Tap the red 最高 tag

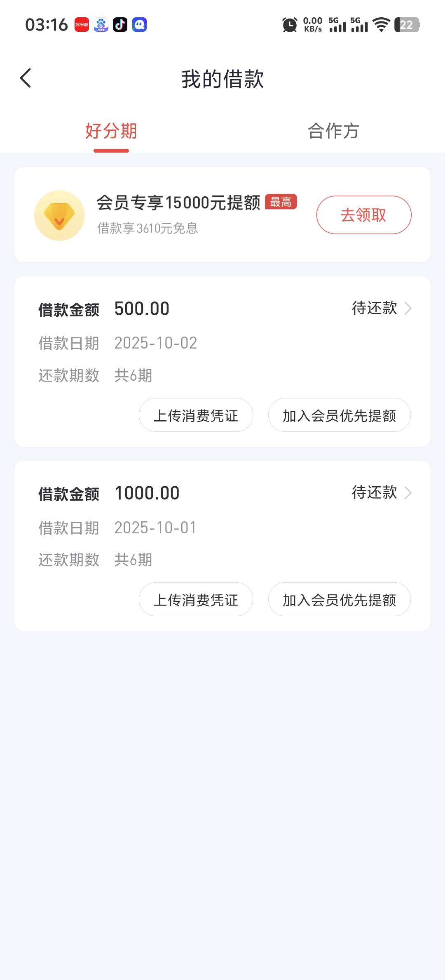tap(281, 202)
